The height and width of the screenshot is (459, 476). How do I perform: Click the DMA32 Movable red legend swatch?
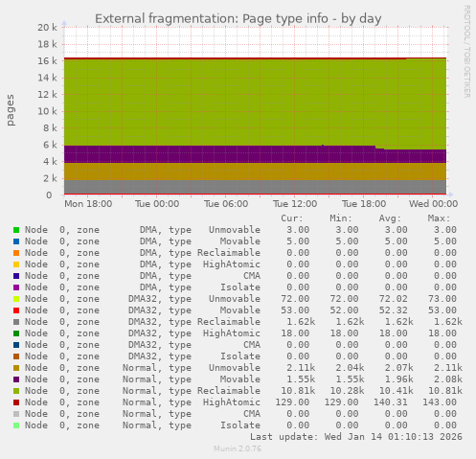tap(16, 310)
